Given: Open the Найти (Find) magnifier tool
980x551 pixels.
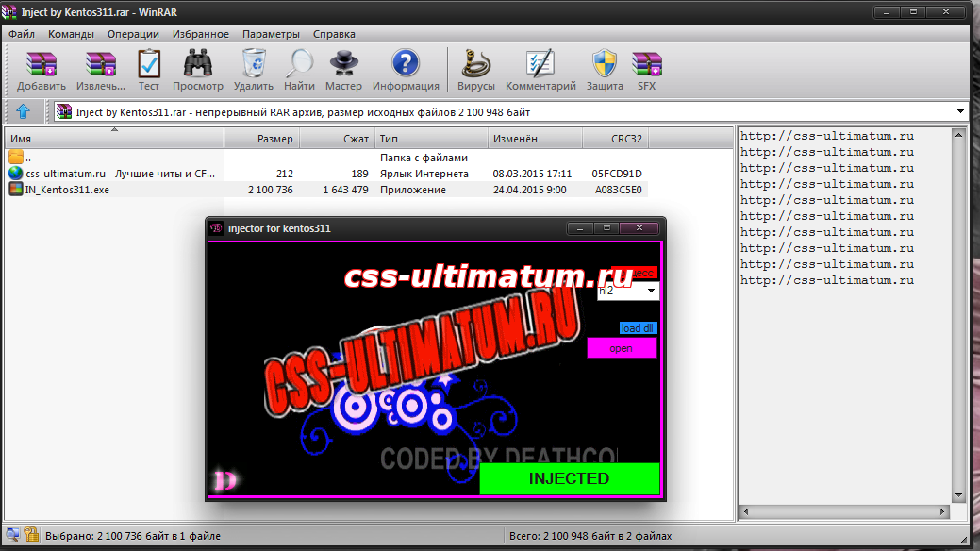Looking at the screenshot, I should click(x=299, y=64).
